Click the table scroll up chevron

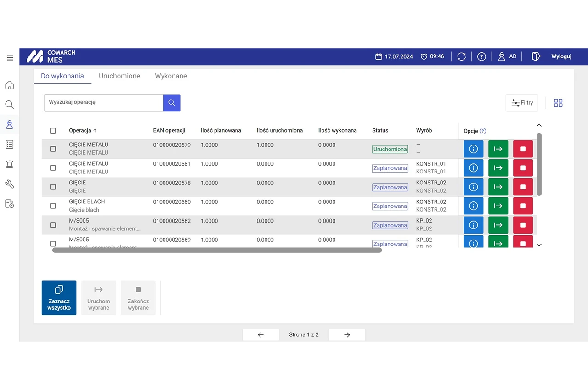[x=539, y=125]
